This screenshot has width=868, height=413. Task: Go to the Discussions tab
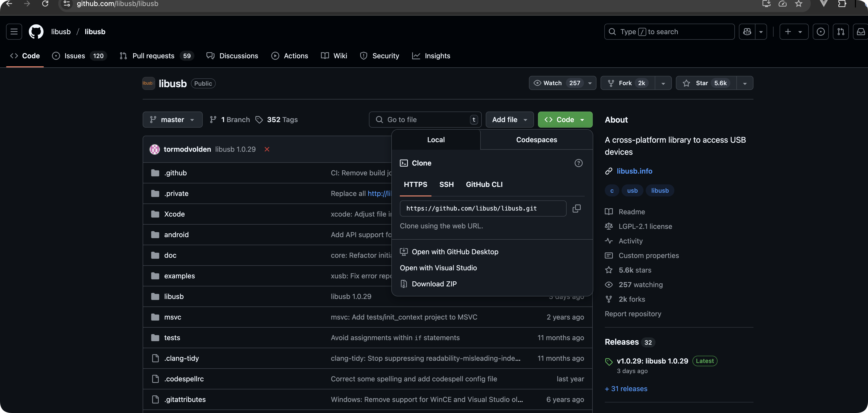click(x=232, y=56)
